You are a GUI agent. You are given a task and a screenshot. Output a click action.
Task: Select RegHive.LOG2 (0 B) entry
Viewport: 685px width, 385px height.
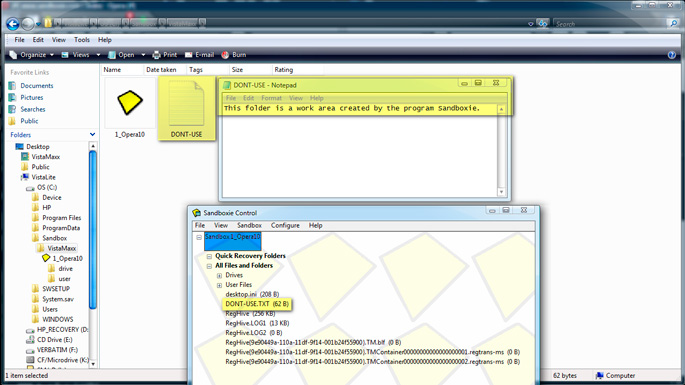[x=254, y=333]
